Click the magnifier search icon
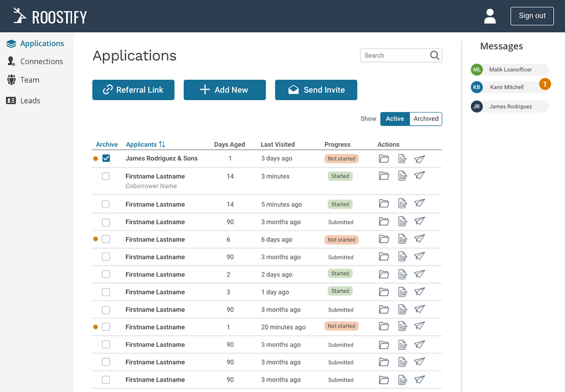 435,55
